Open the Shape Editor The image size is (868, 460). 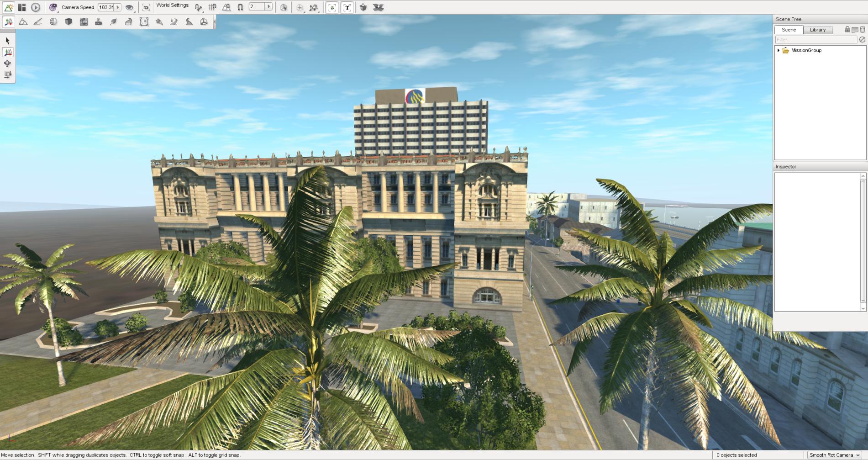[x=204, y=21]
